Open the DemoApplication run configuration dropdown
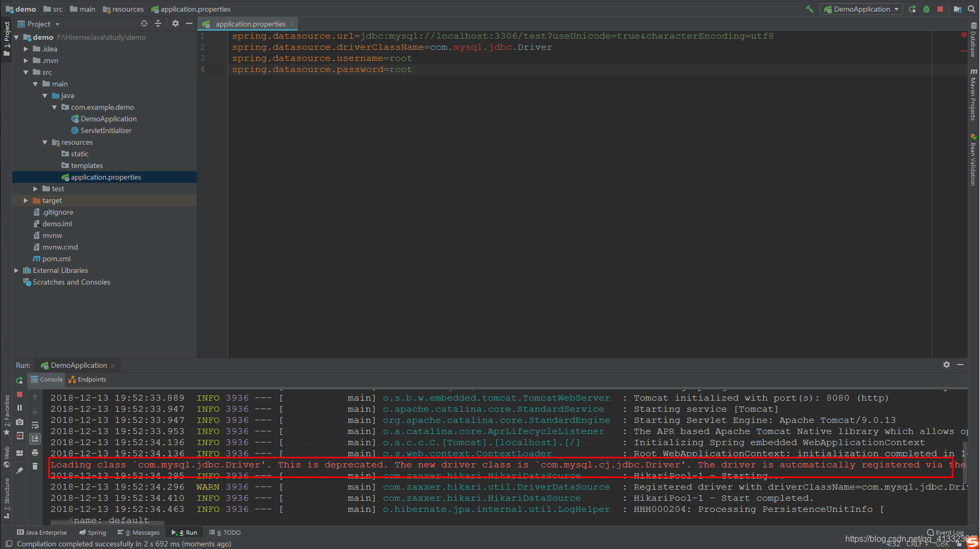The height and width of the screenshot is (549, 980). [x=862, y=9]
